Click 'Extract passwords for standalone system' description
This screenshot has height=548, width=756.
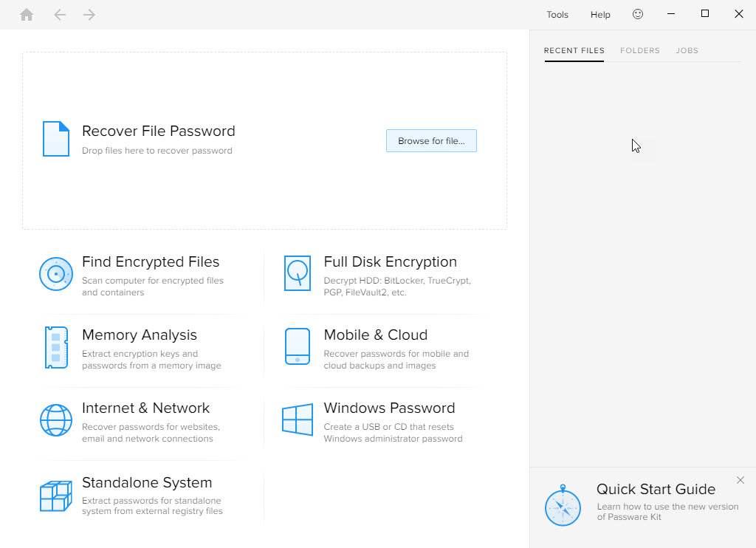tap(152, 506)
